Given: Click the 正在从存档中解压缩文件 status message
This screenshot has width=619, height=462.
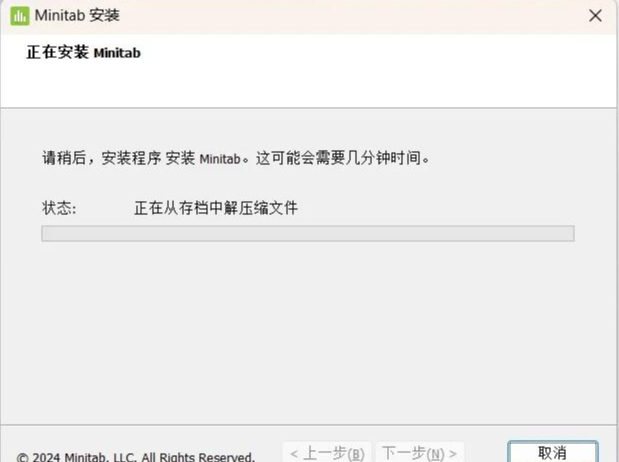Looking at the screenshot, I should (x=216, y=208).
